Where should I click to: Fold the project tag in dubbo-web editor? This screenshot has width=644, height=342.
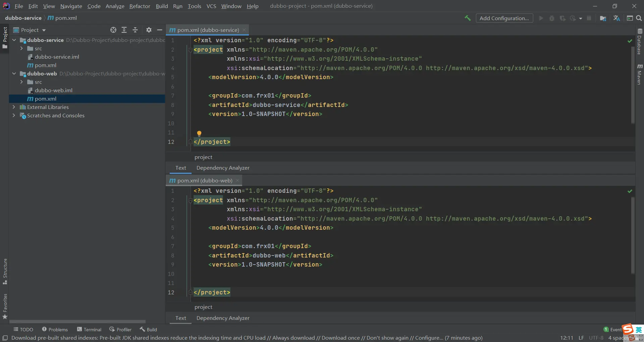coord(190,200)
